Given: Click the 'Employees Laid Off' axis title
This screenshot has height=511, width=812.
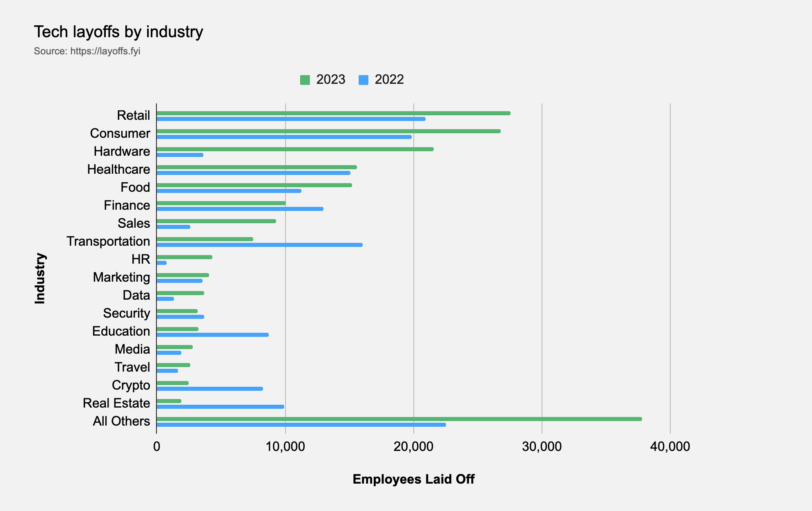Looking at the screenshot, I should point(413,479).
